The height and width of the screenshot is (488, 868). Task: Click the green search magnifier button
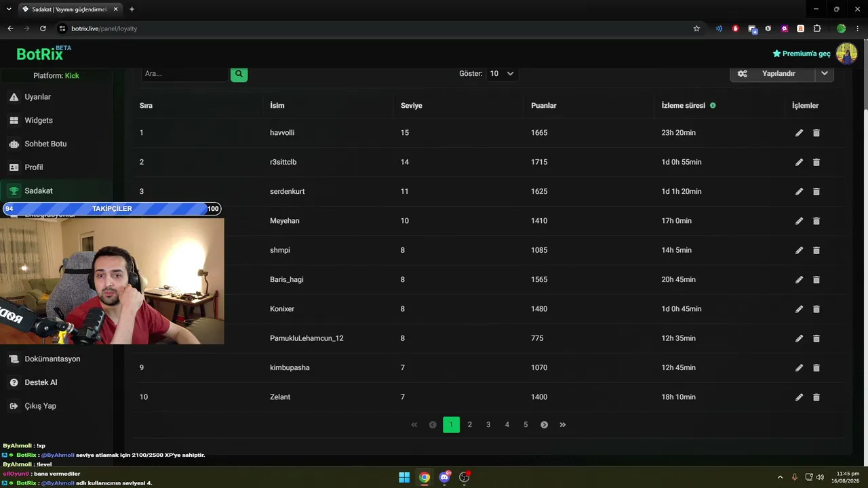[239, 74]
